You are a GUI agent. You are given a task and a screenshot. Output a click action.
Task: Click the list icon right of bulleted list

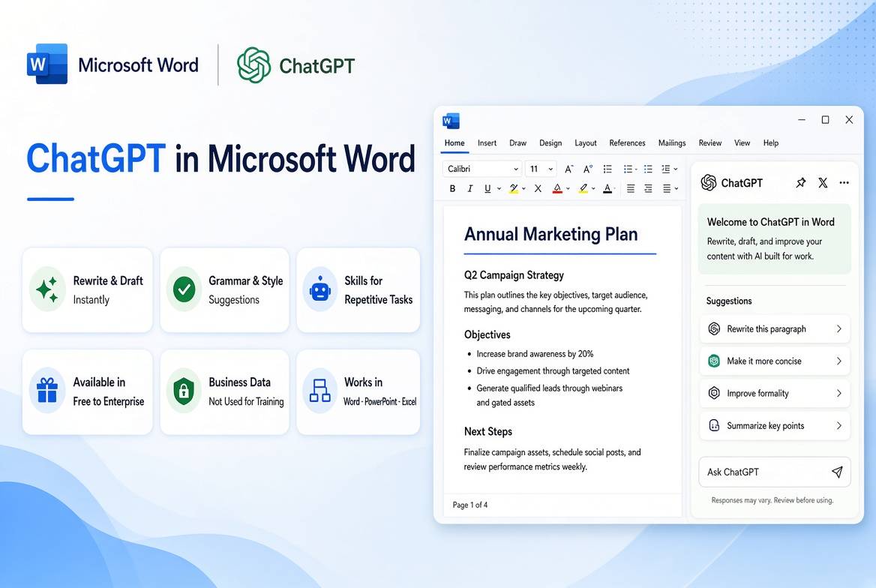[648, 169]
